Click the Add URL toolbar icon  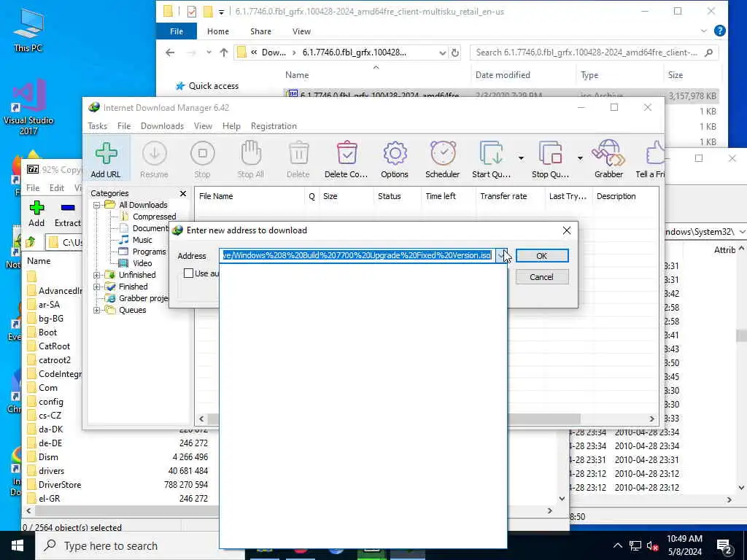pyautogui.click(x=106, y=160)
